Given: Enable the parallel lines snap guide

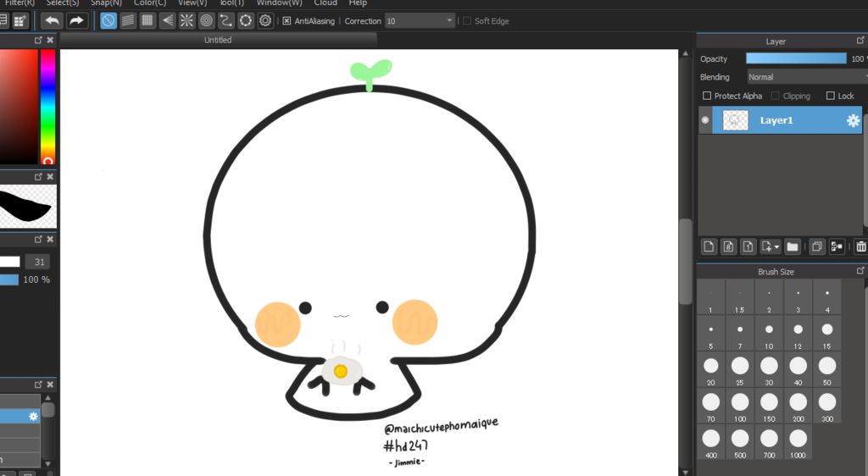Looking at the screenshot, I should point(128,21).
